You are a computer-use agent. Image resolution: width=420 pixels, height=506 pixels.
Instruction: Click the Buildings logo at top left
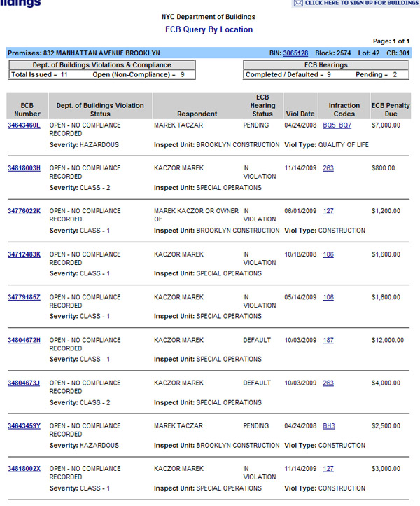click(x=21, y=4)
